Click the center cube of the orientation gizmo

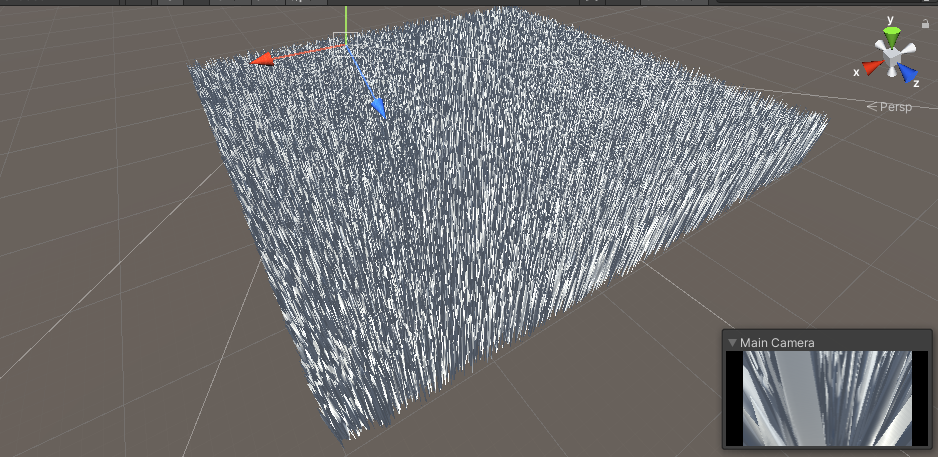coord(893,57)
